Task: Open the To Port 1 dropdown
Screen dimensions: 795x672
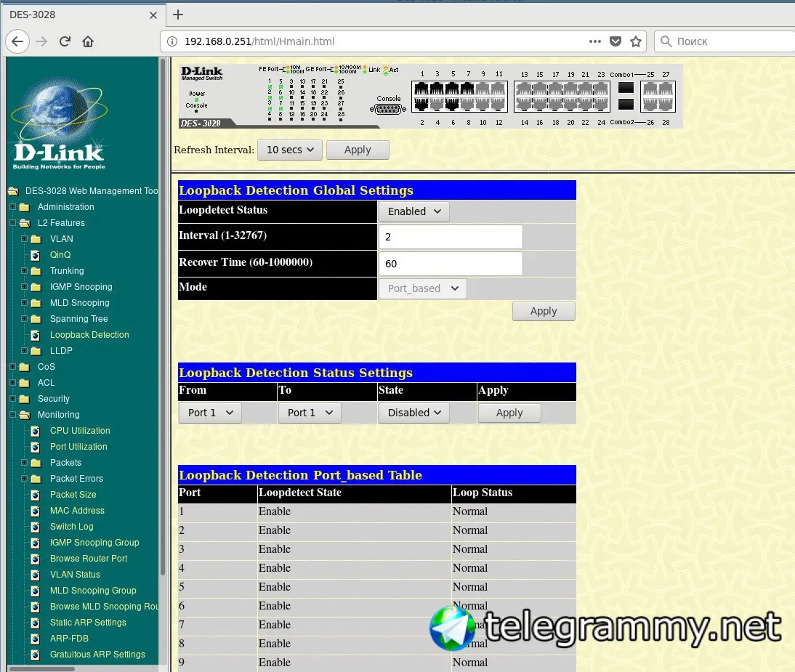Action: [x=310, y=413]
